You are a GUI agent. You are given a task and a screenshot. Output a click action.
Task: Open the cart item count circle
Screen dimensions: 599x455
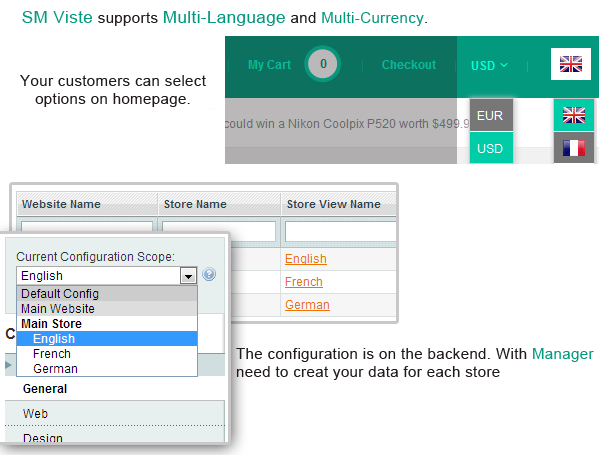(x=323, y=64)
